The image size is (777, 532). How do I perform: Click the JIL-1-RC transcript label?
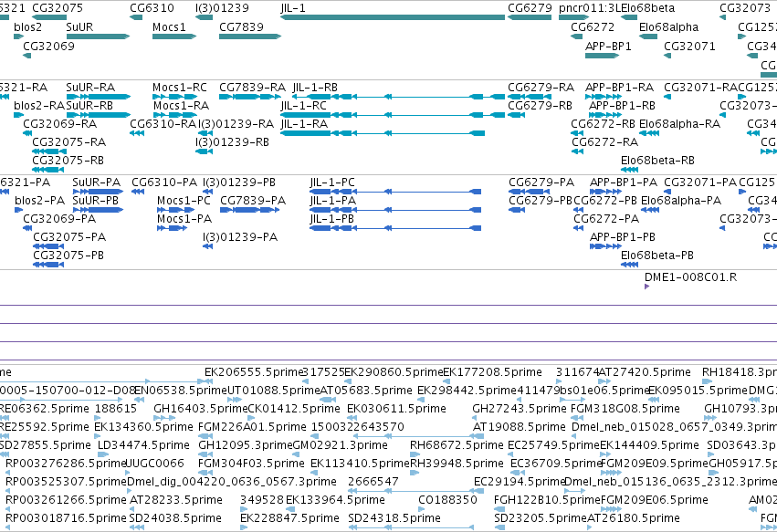pos(304,106)
